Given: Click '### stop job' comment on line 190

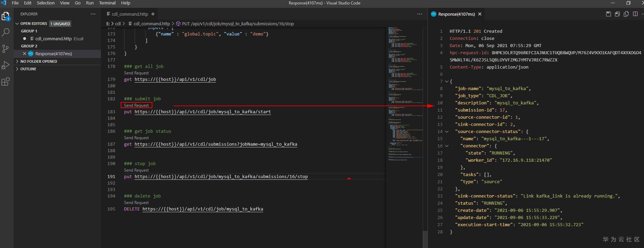Looking at the screenshot, I should pyautogui.click(x=140, y=164).
